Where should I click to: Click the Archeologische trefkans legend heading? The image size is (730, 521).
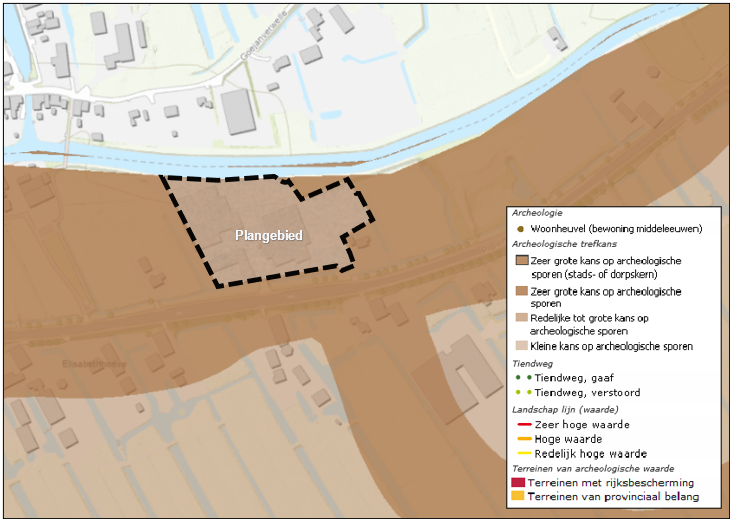click(564, 244)
